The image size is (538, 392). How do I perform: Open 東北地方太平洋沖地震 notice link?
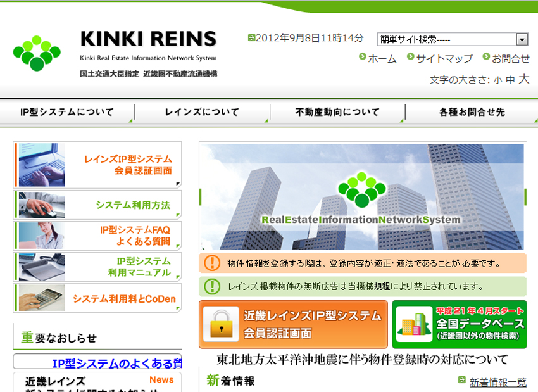pyautogui.click(x=362, y=360)
